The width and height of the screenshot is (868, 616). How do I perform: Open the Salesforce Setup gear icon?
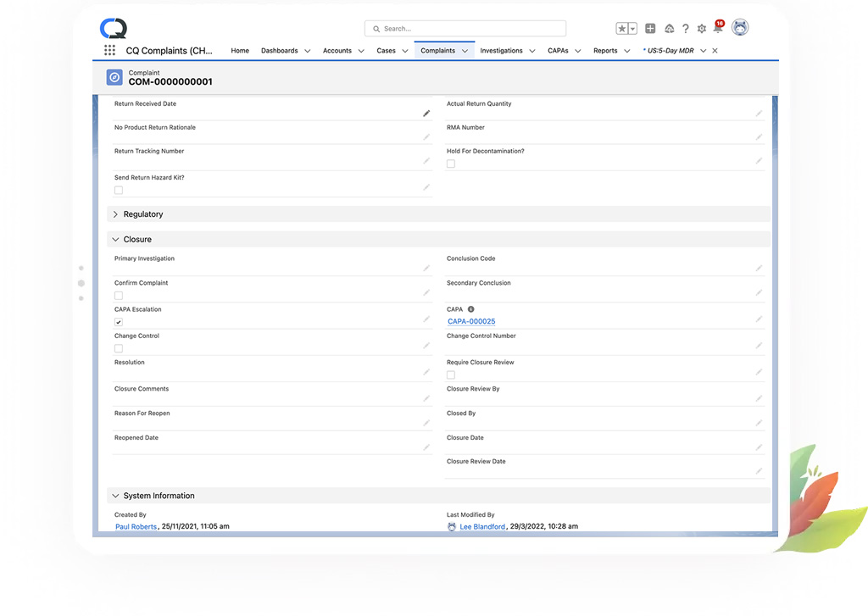[x=701, y=28]
